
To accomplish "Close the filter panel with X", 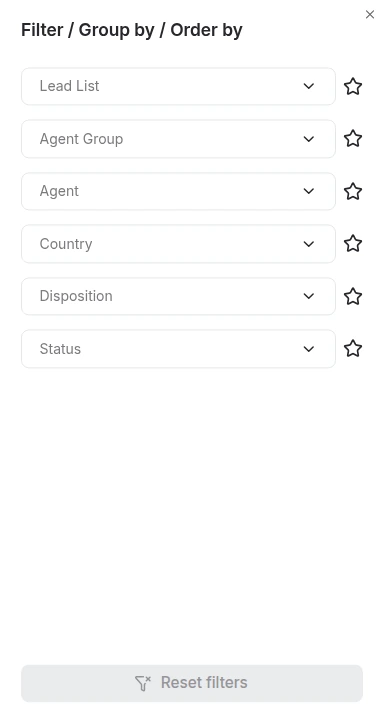I will point(370,15).
